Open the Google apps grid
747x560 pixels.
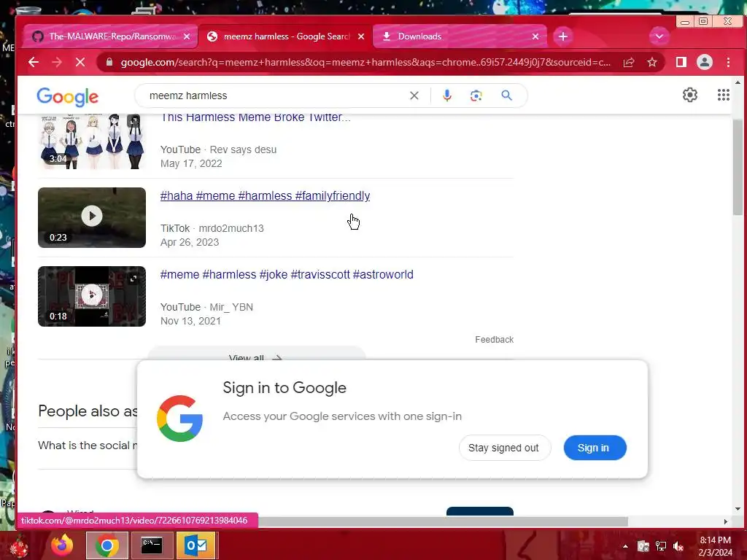tap(724, 96)
